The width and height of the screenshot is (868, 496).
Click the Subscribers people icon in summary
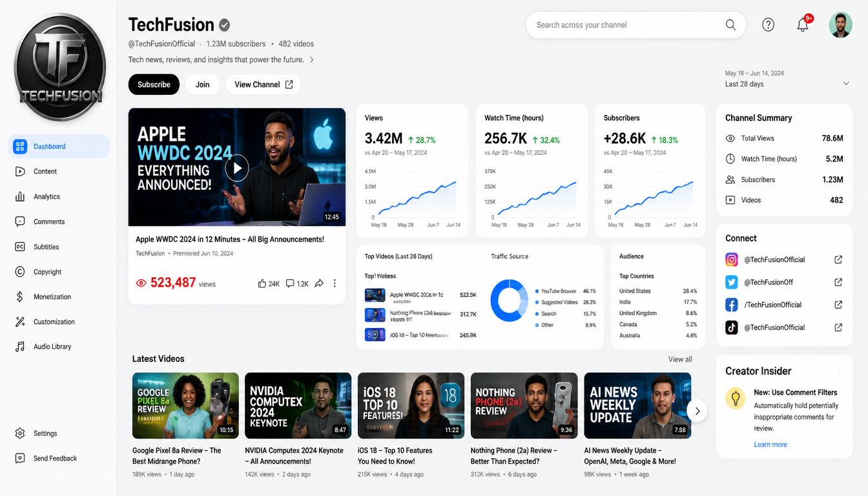(x=730, y=180)
